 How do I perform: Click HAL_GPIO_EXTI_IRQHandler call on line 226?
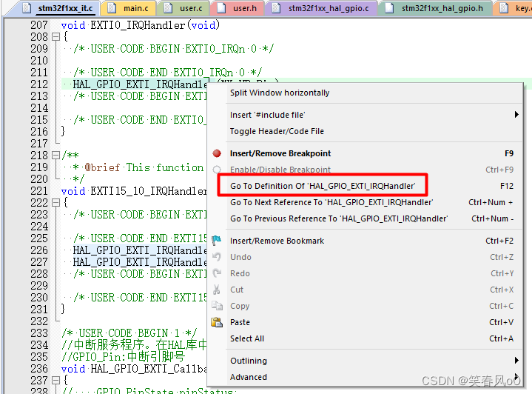coord(140,250)
